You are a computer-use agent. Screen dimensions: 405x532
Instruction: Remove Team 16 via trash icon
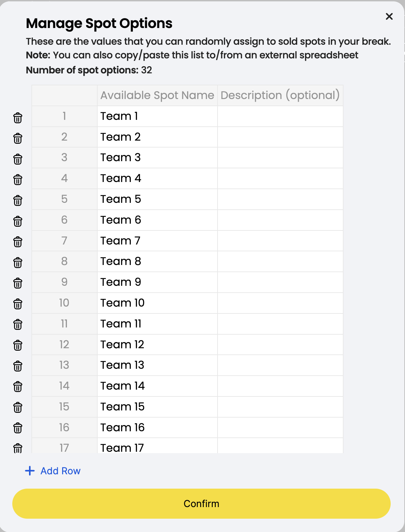18,428
